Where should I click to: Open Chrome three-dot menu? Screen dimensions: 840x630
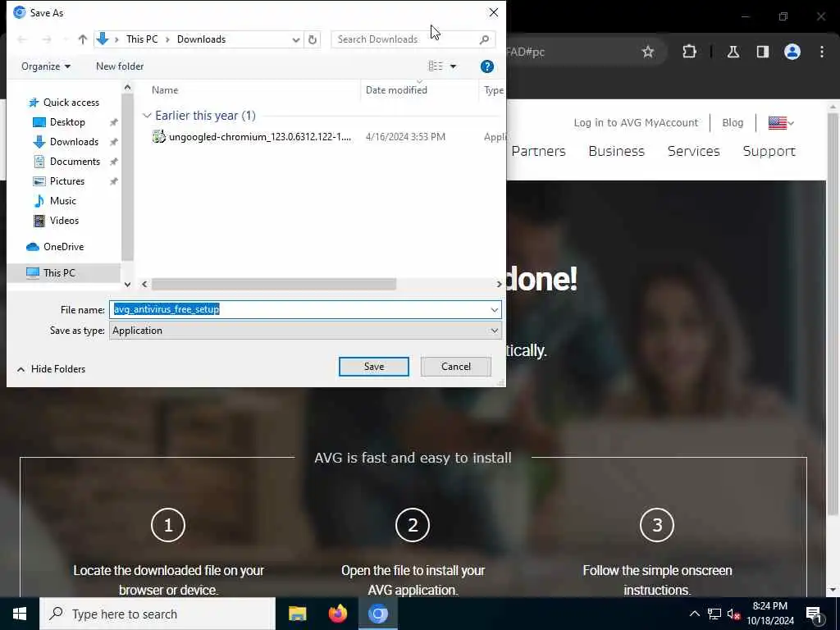821,52
